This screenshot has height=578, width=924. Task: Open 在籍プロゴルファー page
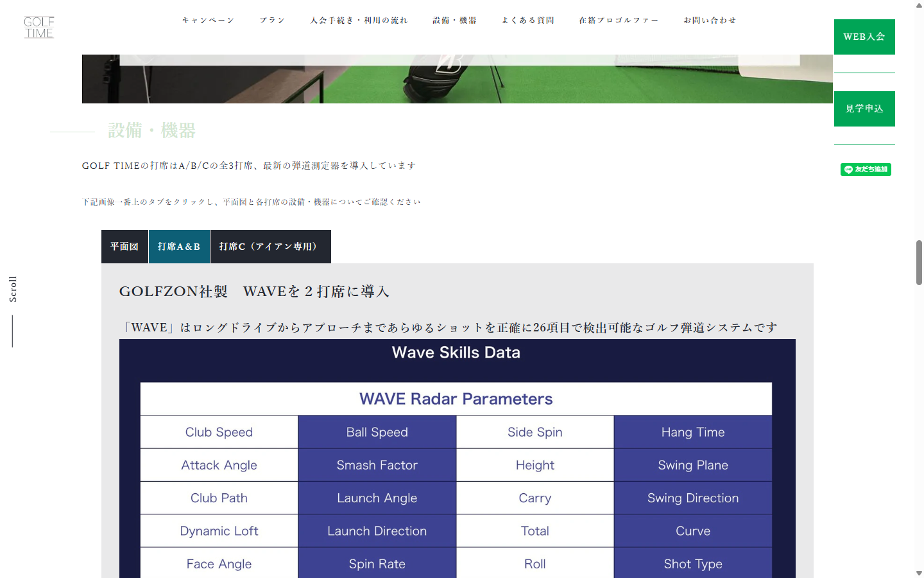(x=619, y=21)
